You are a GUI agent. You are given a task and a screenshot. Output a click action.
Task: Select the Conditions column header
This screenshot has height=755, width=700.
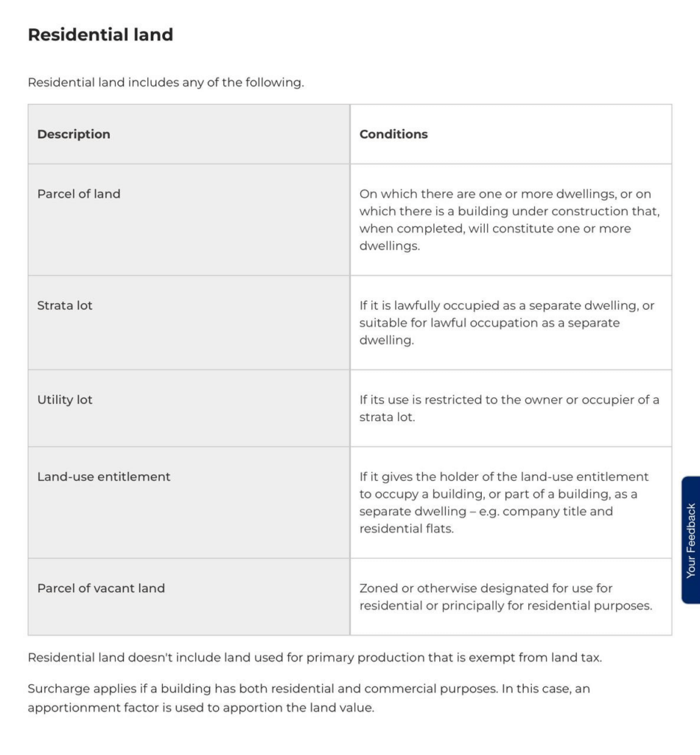(x=393, y=134)
